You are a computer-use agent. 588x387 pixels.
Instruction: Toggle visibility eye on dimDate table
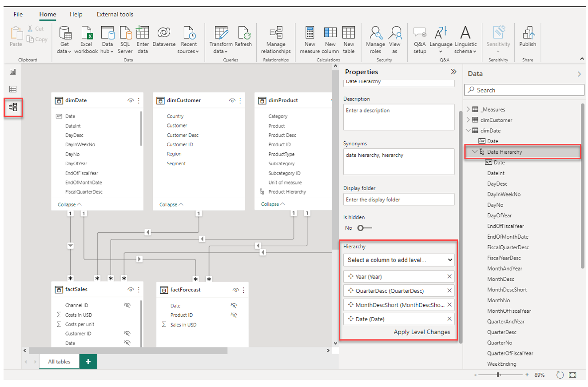point(131,101)
